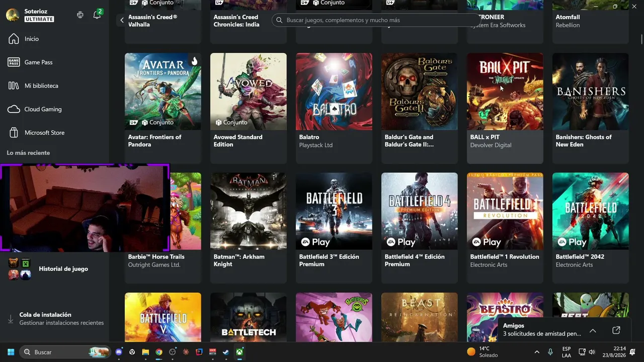The width and height of the screenshot is (644, 362).
Task: Open the weather widget showing 14°C Soleado
Action: tap(482, 352)
